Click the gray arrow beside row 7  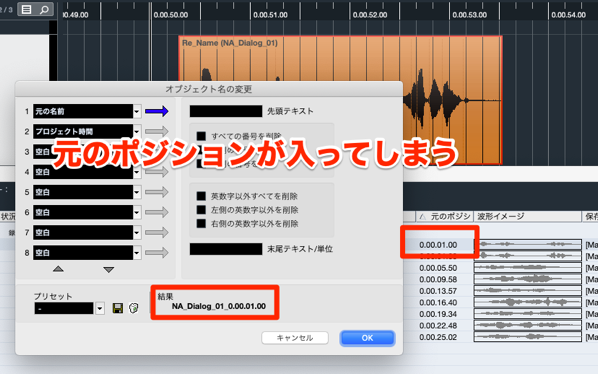156,232
